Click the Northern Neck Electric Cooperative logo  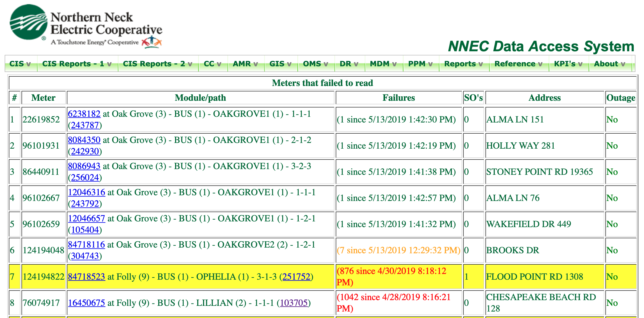point(85,26)
